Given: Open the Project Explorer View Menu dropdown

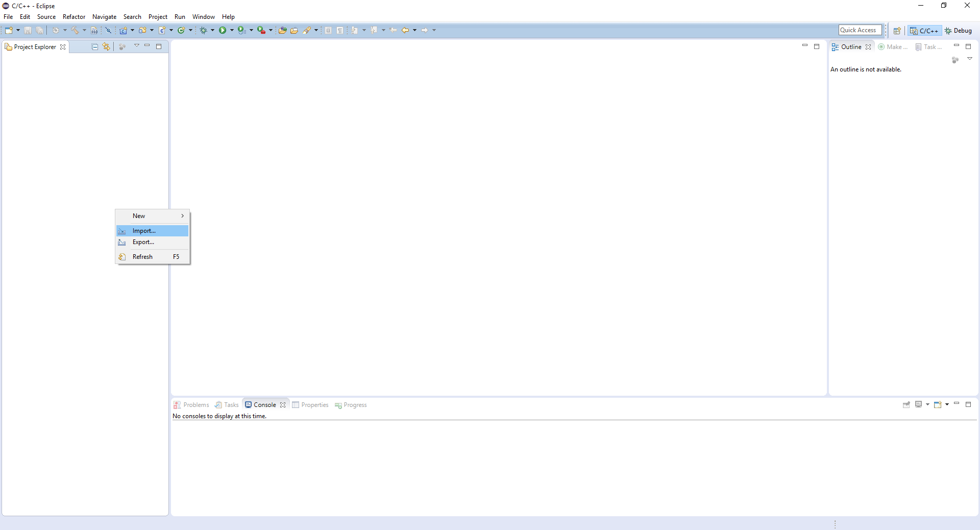Looking at the screenshot, I should pos(137,46).
